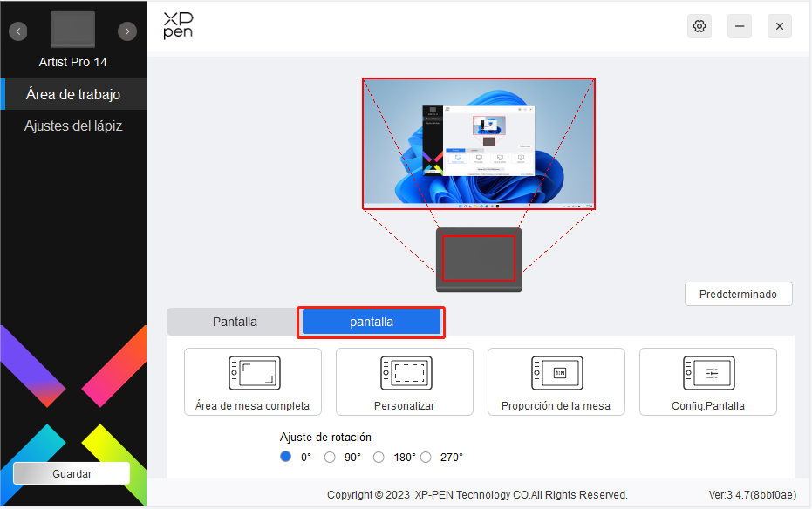Choose the Personalizar area option

tap(405, 382)
